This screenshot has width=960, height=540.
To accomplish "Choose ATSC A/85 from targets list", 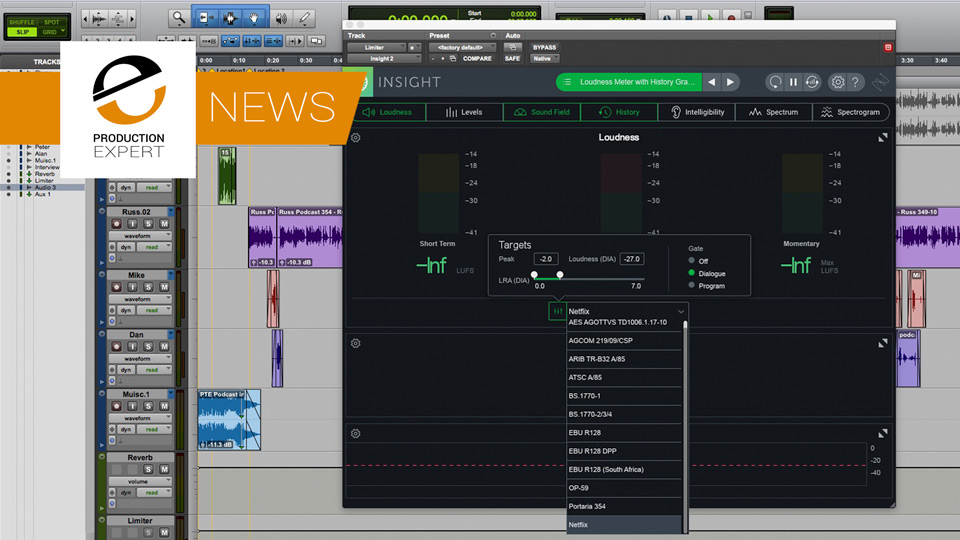I will point(624,378).
